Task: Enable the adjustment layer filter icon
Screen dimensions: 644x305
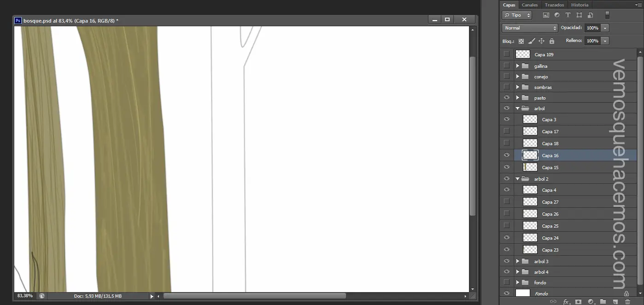Action: (557, 15)
